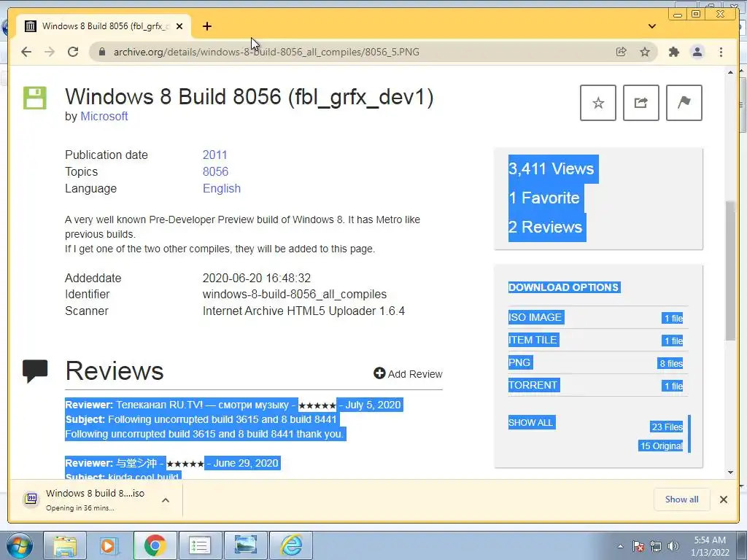Click the 8 files count for PNG
This screenshot has width=747, height=560.
(671, 363)
